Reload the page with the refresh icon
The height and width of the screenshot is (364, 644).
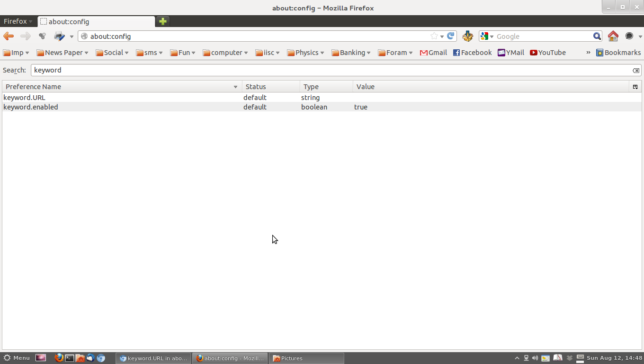pos(451,36)
